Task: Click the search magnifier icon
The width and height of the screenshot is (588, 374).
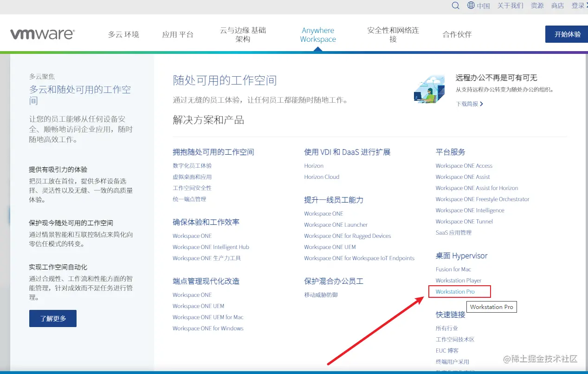Action: pos(456,6)
